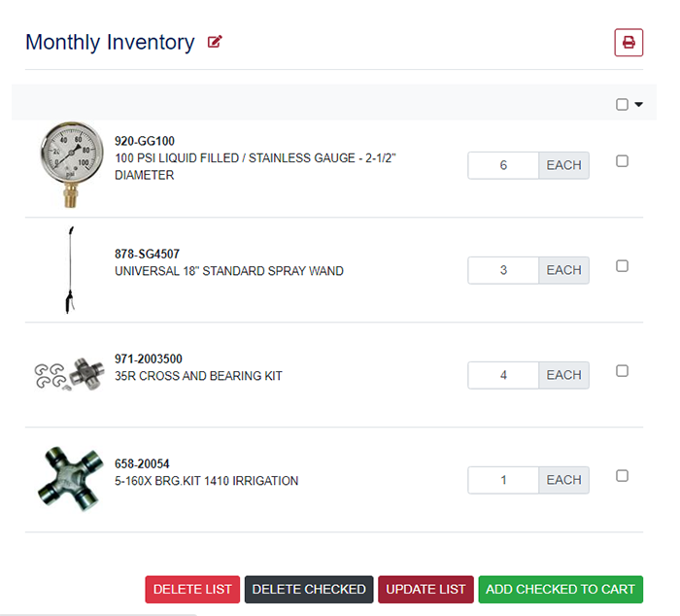Print the Monthly Inventory list
This screenshot has height=616, width=680.
[x=629, y=43]
